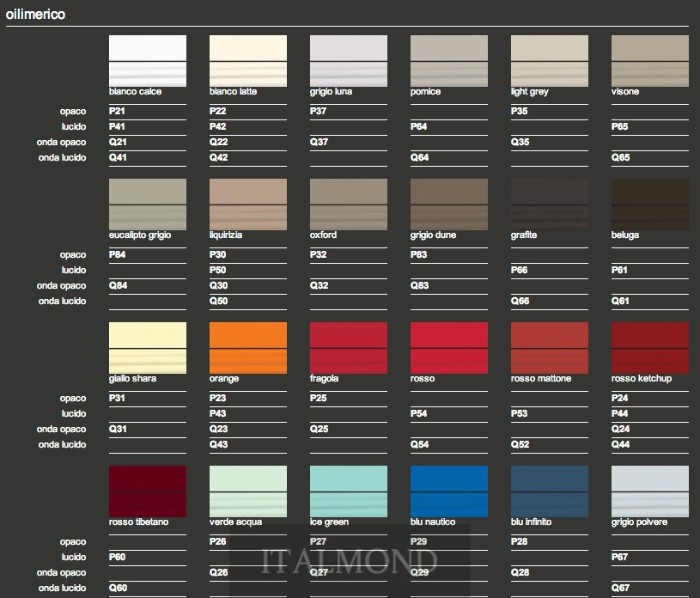Select code Q67 under grigio polvere
Viewport: 700px width, 598px height.
(x=620, y=588)
